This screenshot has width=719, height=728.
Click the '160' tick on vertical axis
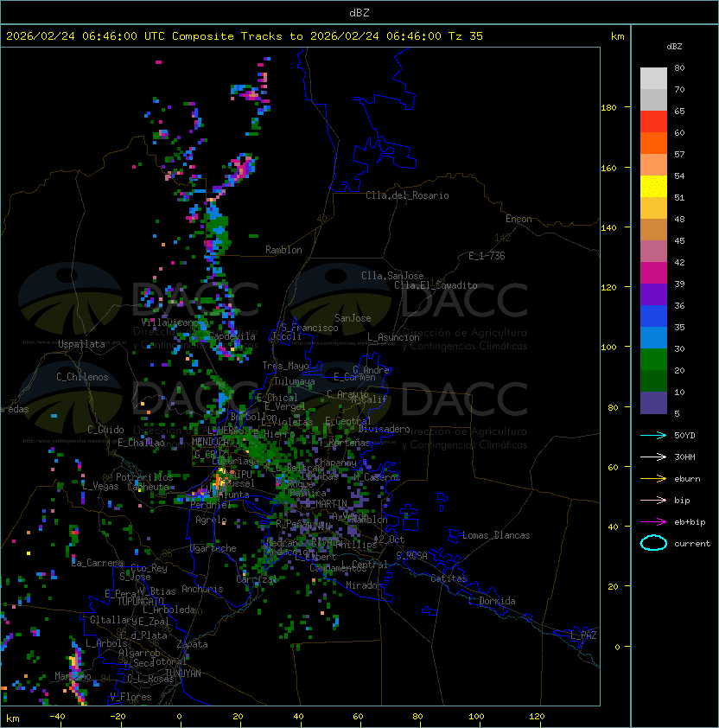click(608, 168)
